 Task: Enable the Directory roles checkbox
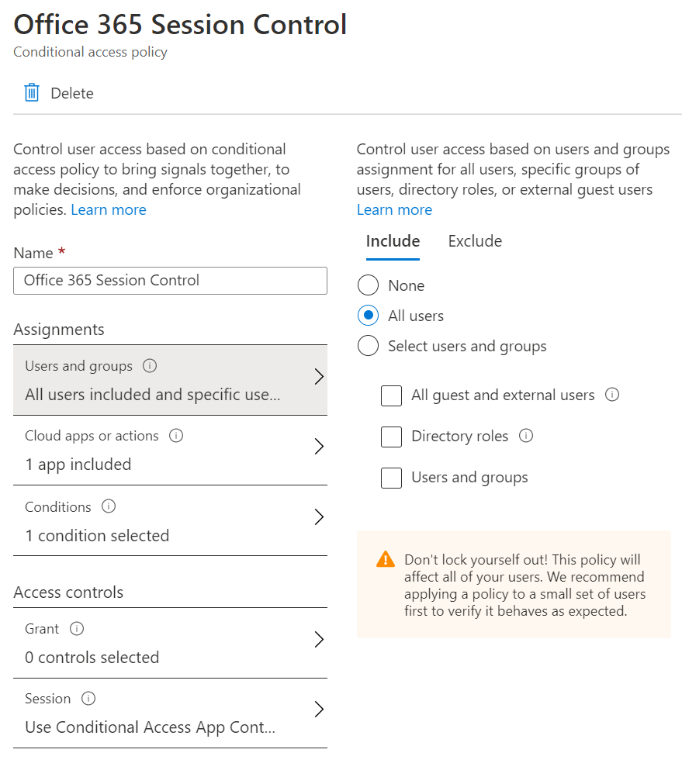pyautogui.click(x=391, y=437)
